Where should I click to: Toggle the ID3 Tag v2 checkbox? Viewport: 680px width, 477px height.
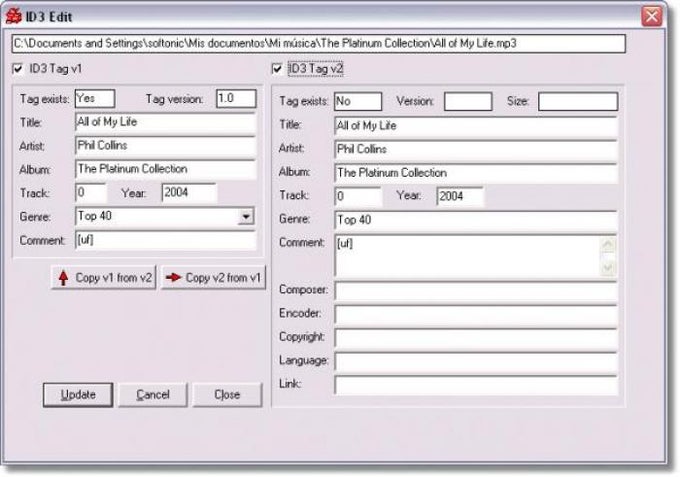pyautogui.click(x=277, y=69)
